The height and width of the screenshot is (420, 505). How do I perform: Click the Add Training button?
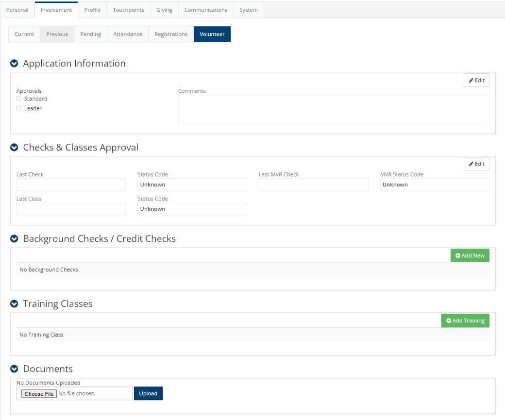click(465, 320)
